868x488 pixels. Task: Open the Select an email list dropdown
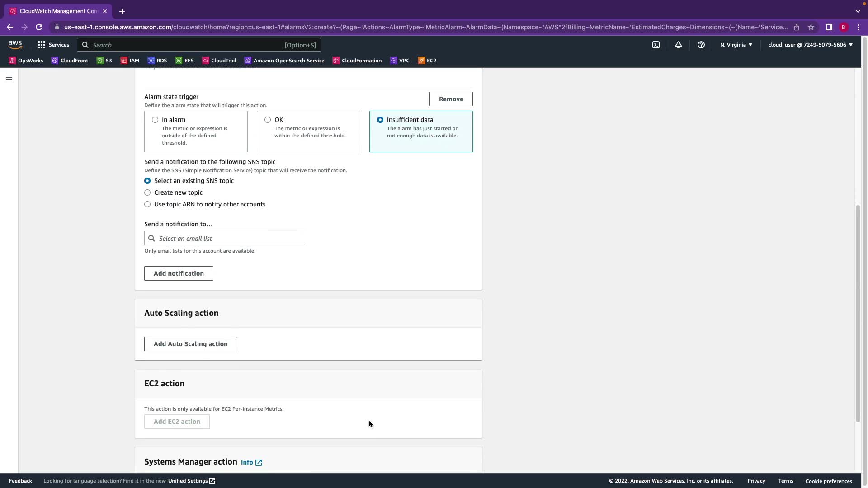pos(224,239)
